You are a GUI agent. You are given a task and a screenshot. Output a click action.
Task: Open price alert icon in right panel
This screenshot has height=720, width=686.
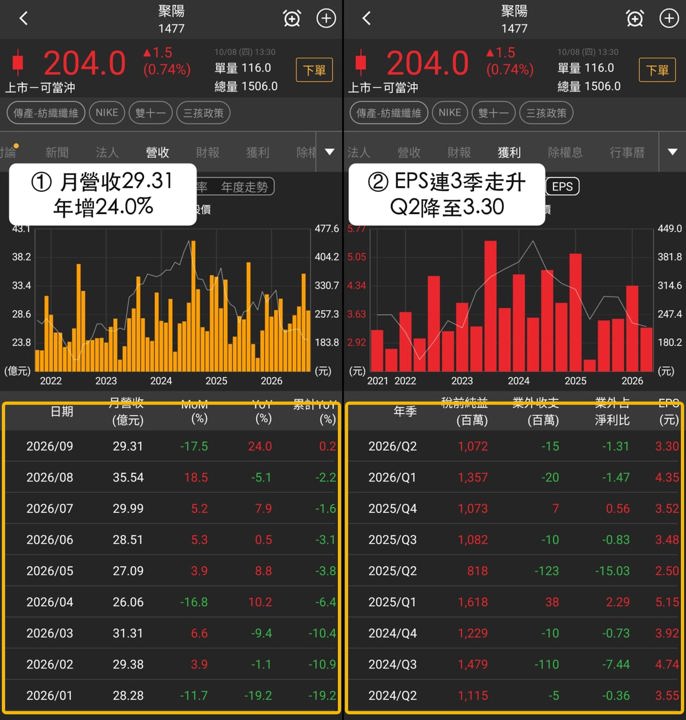click(x=635, y=19)
